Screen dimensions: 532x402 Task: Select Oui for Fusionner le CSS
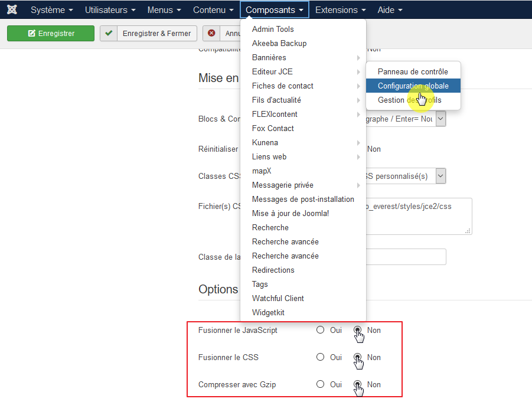tap(320, 357)
